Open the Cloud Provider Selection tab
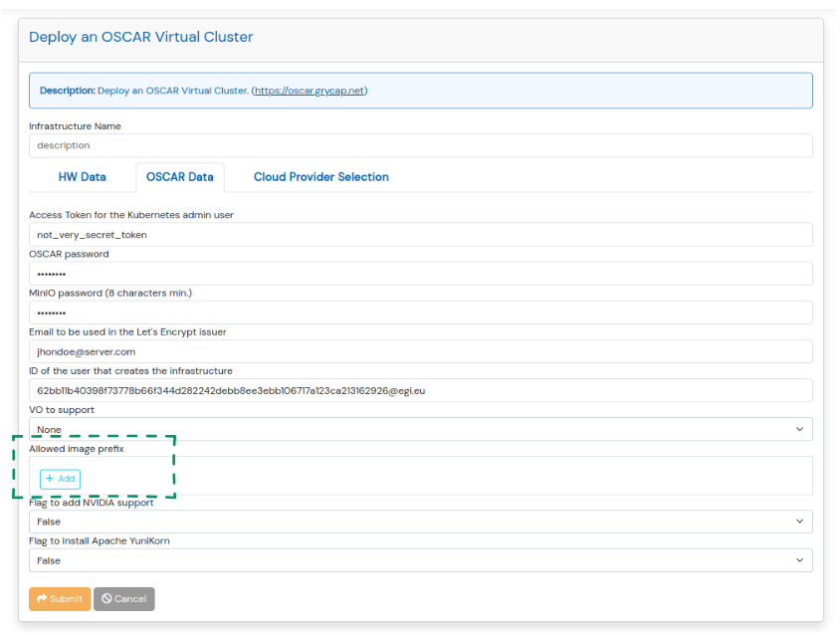The height and width of the screenshot is (635, 840). tap(320, 177)
